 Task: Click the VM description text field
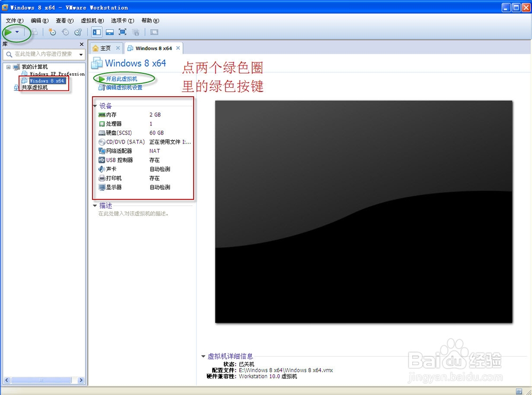134,214
